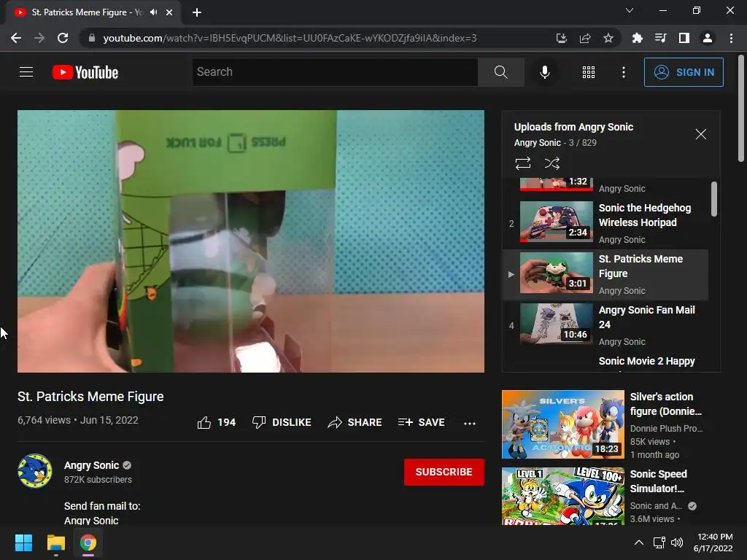The height and width of the screenshot is (560, 747).
Task: Toggle loop playlist button
Action: [522, 163]
